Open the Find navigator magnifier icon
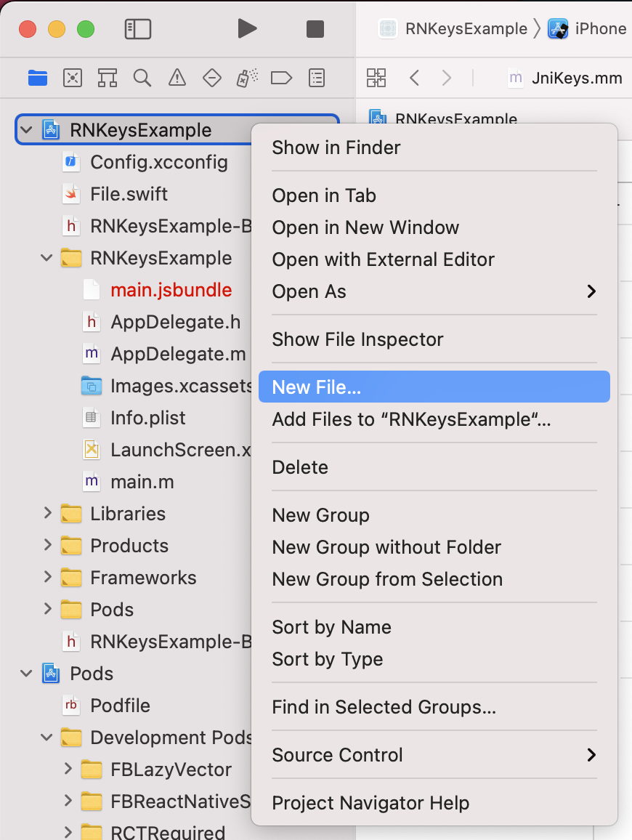This screenshot has width=632, height=840. (x=142, y=78)
